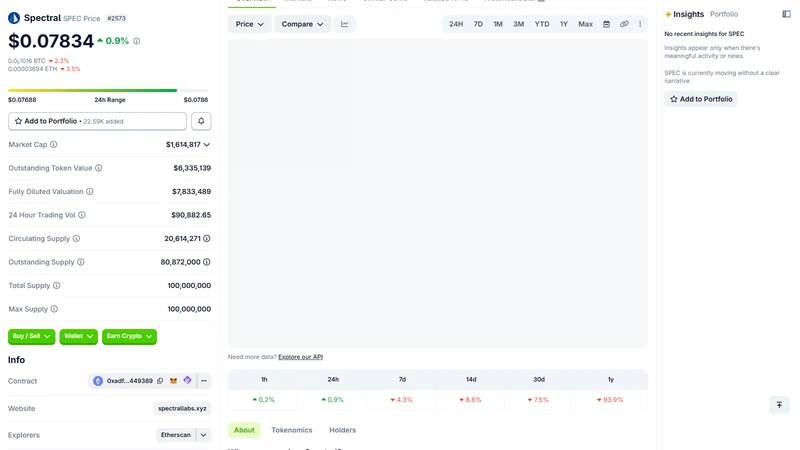Click the 24 Hour Trading Vol info icon
Viewport: 800px width, 450px height.
click(82, 215)
